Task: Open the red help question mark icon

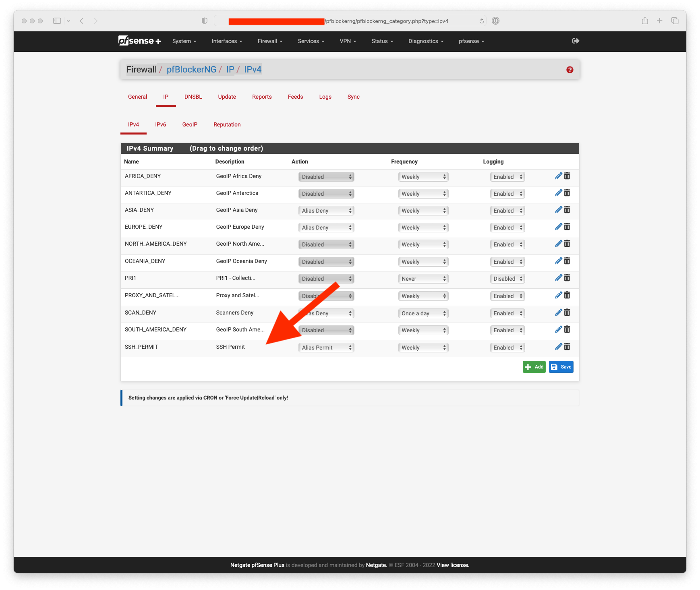Action: point(570,70)
